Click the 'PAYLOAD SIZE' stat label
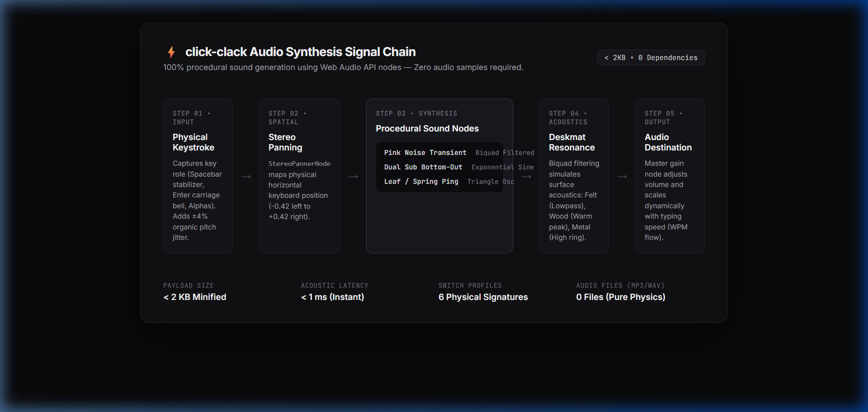Image resolution: width=868 pixels, height=412 pixels. click(x=189, y=286)
